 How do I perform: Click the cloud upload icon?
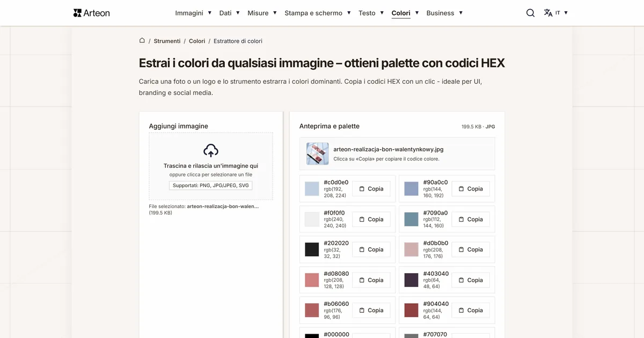click(211, 150)
